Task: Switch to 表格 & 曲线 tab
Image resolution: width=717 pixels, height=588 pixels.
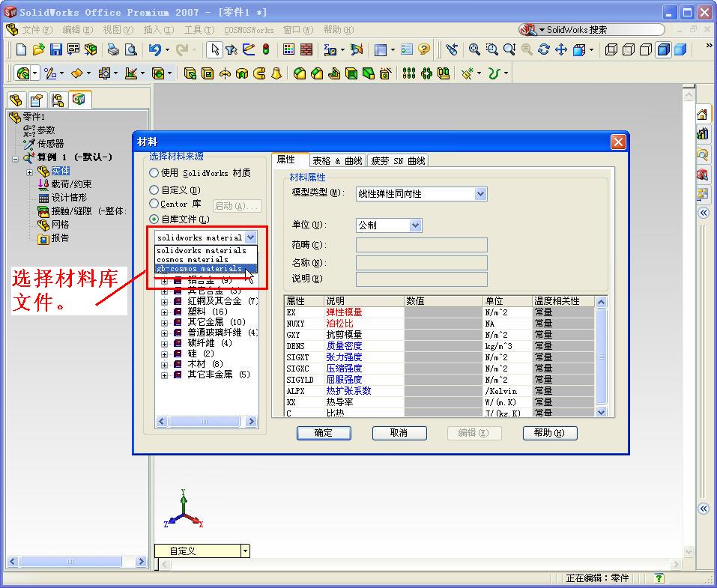Action: (337, 160)
